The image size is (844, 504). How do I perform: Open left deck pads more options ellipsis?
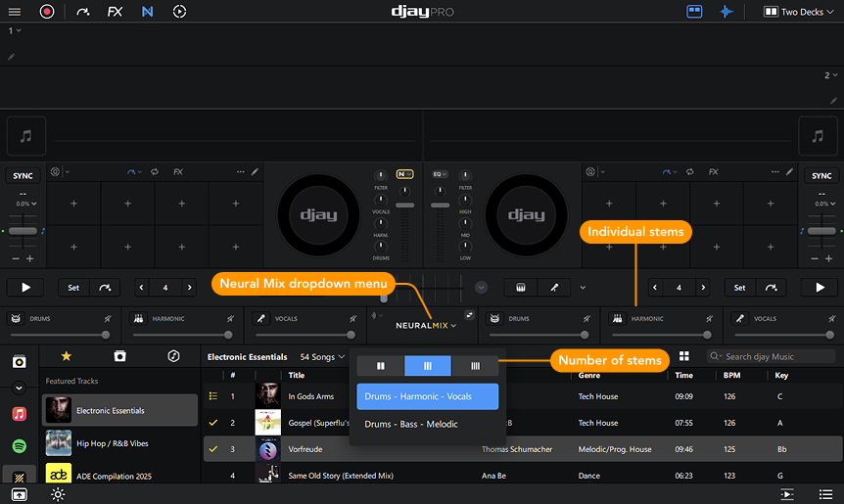(240, 171)
